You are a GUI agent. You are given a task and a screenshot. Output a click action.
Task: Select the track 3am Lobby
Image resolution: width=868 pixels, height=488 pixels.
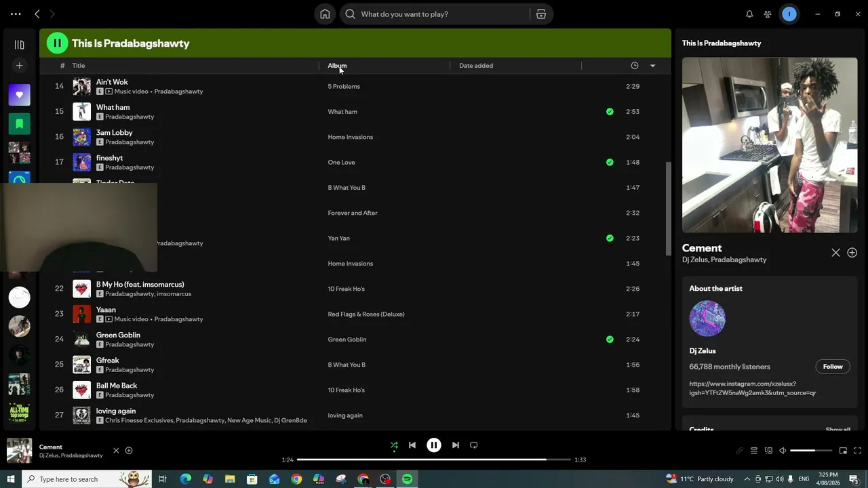114,133
